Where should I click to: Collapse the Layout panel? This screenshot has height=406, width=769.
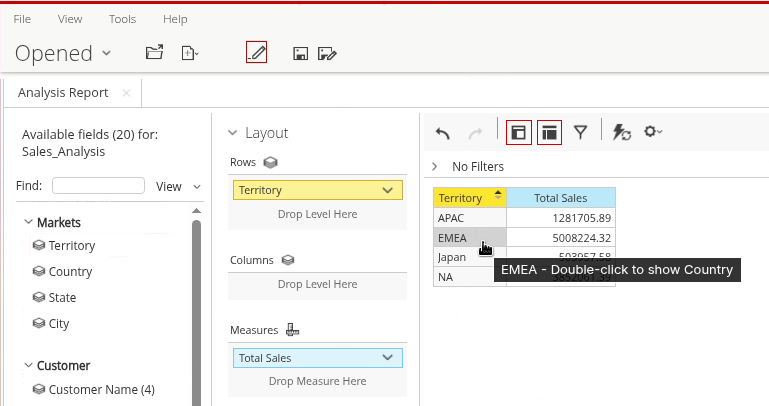point(233,133)
